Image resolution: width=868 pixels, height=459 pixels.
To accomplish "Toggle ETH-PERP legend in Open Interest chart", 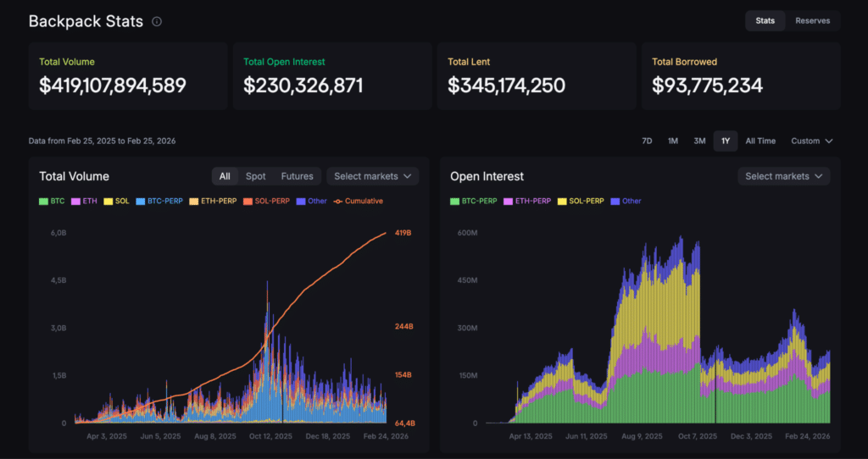I will (527, 202).
